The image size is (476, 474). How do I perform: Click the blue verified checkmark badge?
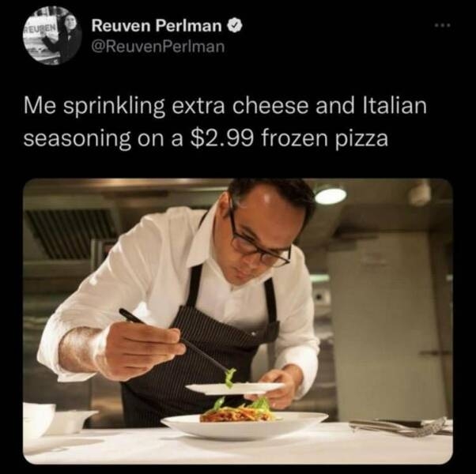(235, 26)
